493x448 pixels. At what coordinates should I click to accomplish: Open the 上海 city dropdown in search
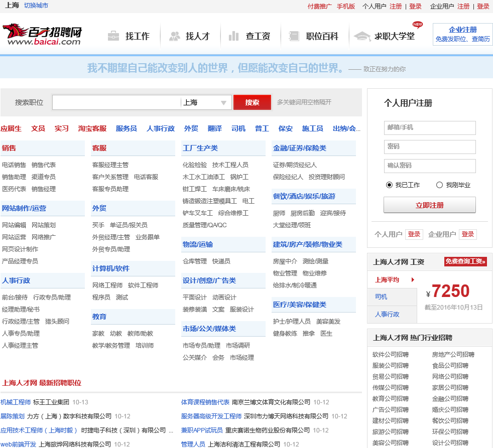point(206,102)
